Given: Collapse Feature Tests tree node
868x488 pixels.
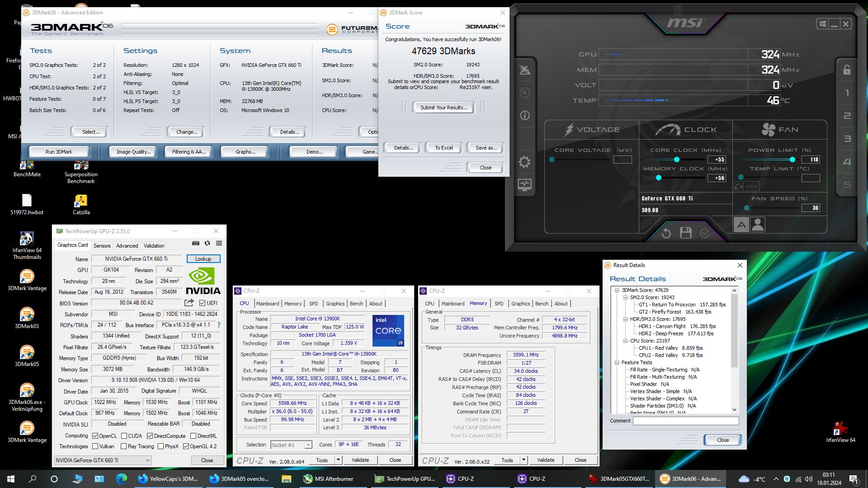Looking at the screenshot, I should [x=617, y=363].
